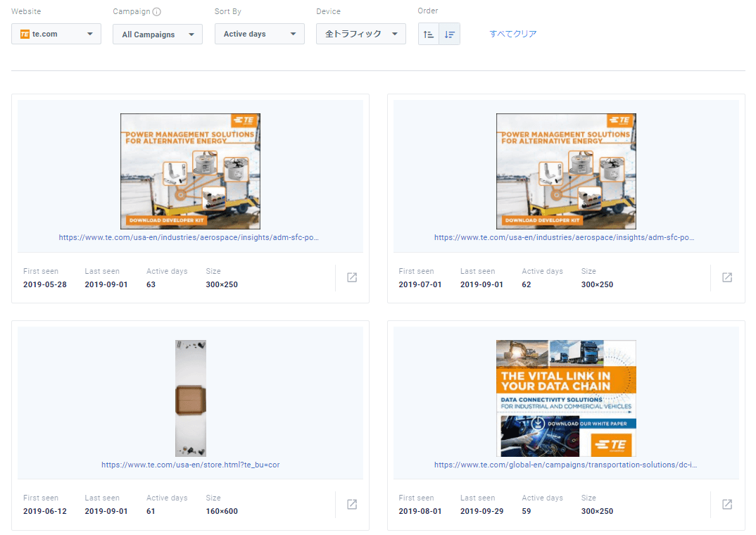This screenshot has height=535, width=756.
Task: Open the transportation-solutions campaign URL link
Action: click(x=566, y=465)
